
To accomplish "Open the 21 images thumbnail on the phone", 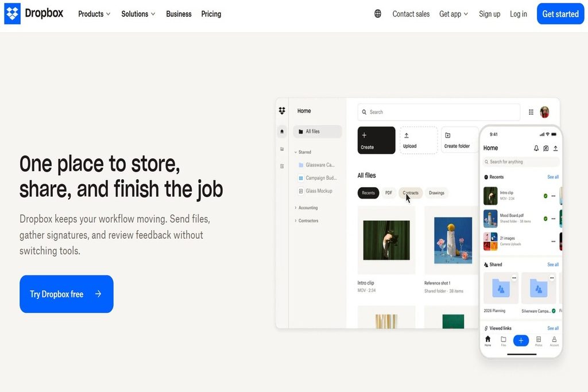I will click(490, 242).
